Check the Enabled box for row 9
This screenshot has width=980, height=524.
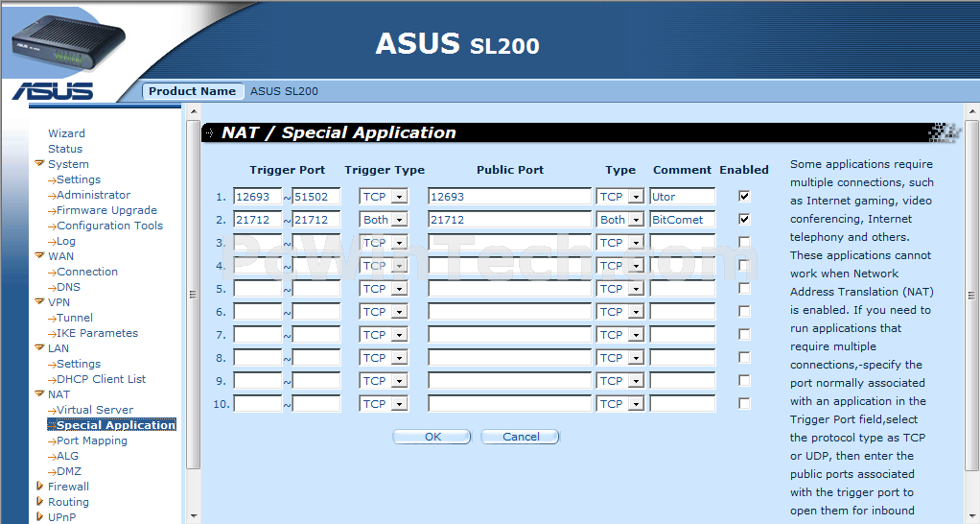(x=744, y=380)
